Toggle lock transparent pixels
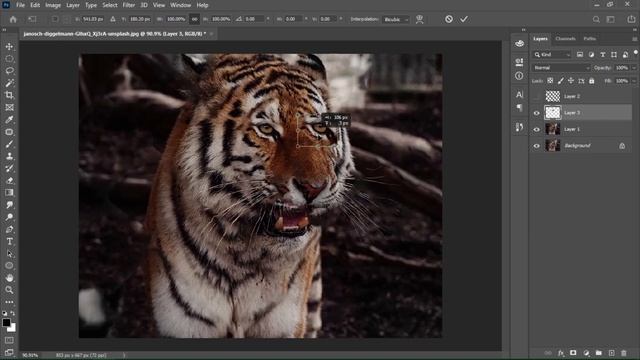640x360 pixels. click(550, 81)
